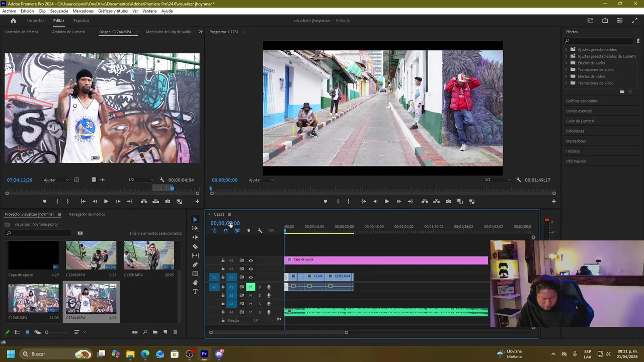Open the Gráficos esenciales panel
This screenshot has width=644, height=362.
(582, 101)
